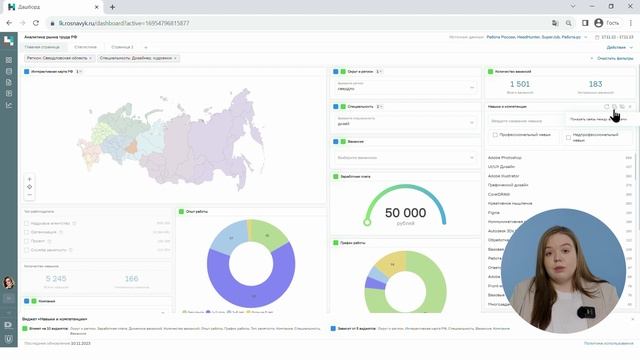This screenshot has height=360, width=640.
Task: Switch to the main page tab
Action: tap(42, 47)
